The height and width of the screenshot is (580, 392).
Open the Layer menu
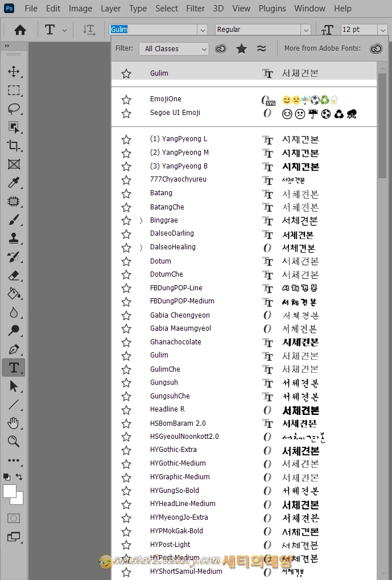111,8
